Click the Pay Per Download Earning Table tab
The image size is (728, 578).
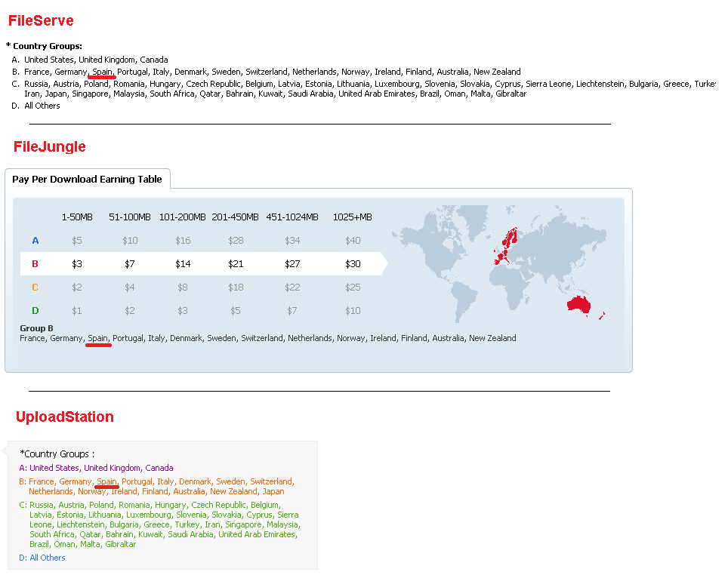(88, 179)
